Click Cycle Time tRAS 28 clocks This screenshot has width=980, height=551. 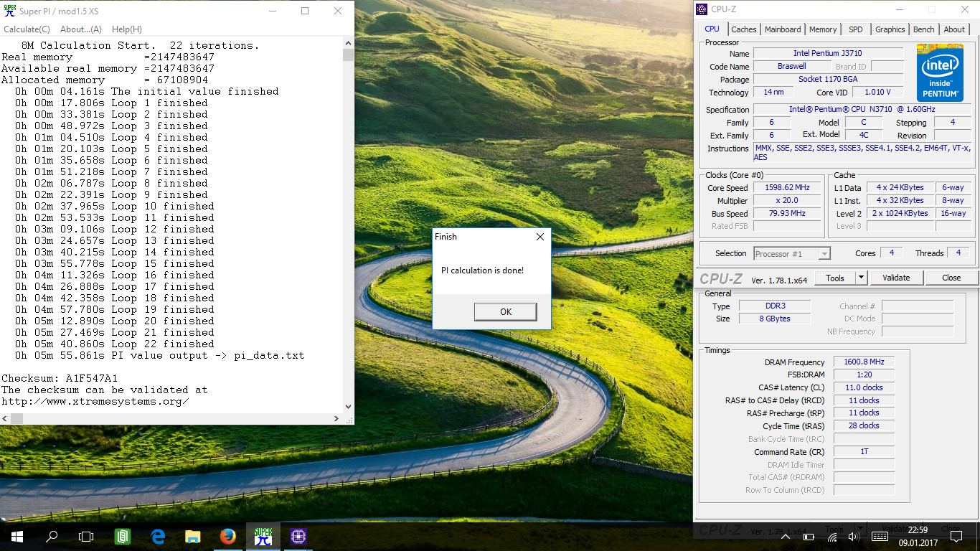(x=864, y=425)
